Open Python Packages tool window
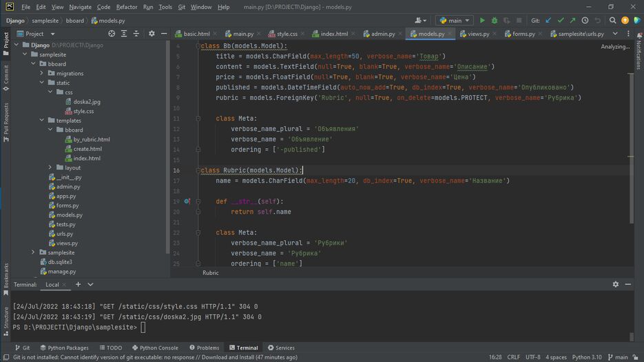Screen dimensions: 644x362 tap(65, 348)
